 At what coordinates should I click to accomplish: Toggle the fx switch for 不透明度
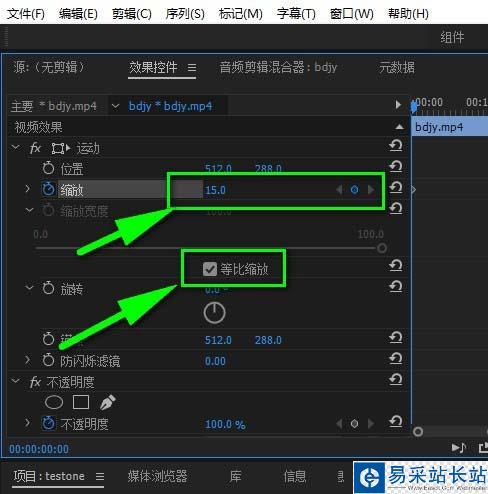(x=35, y=382)
